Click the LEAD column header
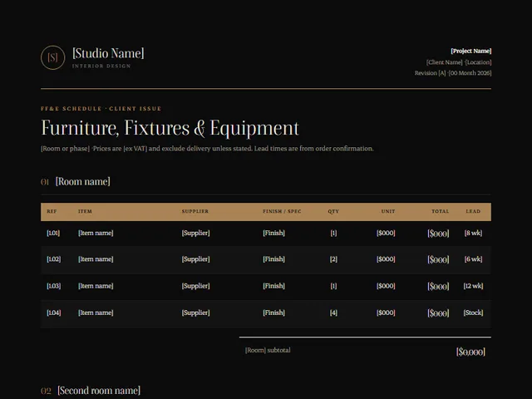 (473, 211)
